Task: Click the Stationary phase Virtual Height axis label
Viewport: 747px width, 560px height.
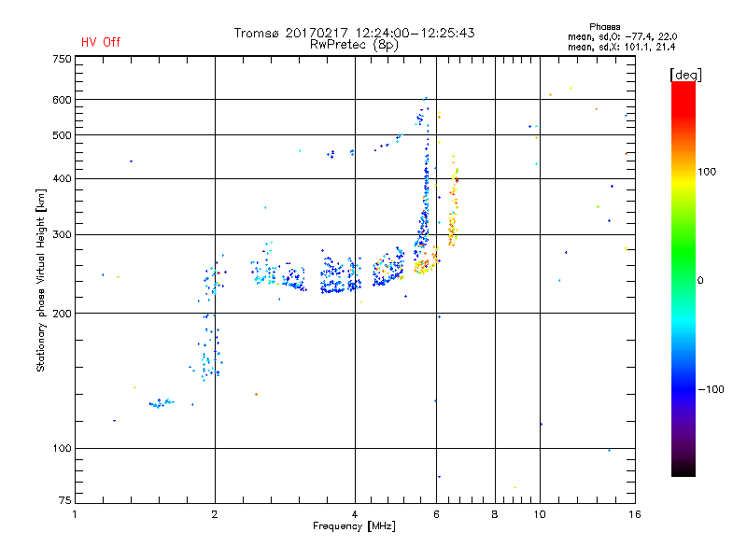Action: [x=41, y=280]
